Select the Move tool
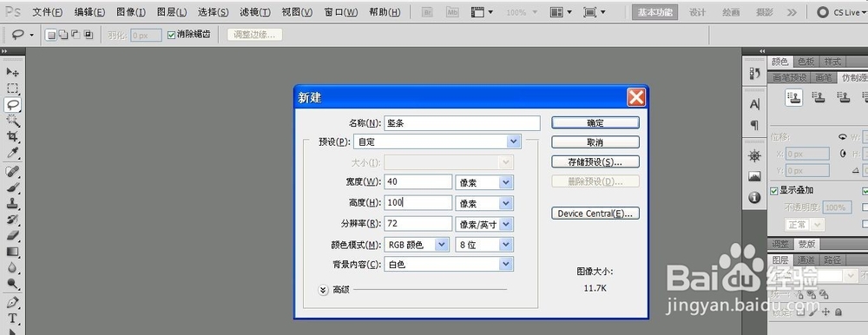 tap(12, 72)
